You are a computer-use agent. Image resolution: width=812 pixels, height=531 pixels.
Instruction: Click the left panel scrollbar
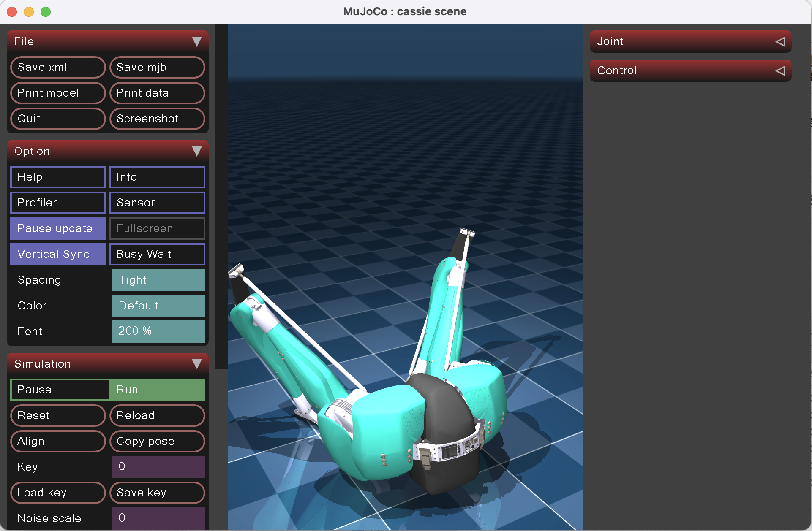(221, 197)
